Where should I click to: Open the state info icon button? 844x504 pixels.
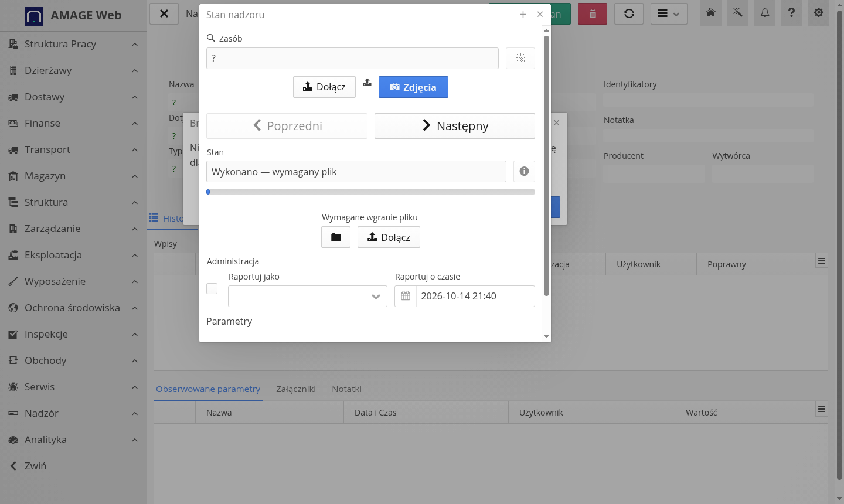(524, 171)
